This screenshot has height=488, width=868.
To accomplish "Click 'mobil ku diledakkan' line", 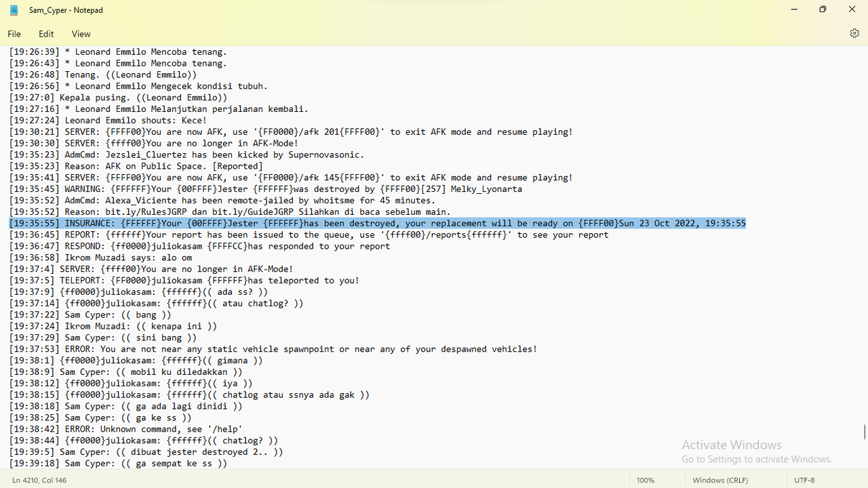I will coord(126,372).
